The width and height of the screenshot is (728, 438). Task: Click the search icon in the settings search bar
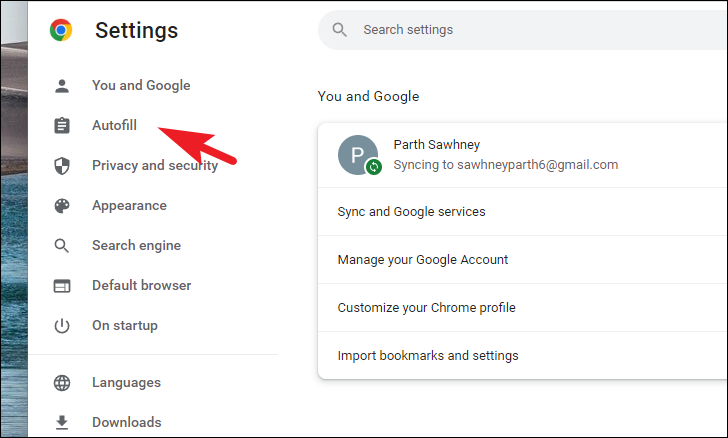[x=339, y=30]
